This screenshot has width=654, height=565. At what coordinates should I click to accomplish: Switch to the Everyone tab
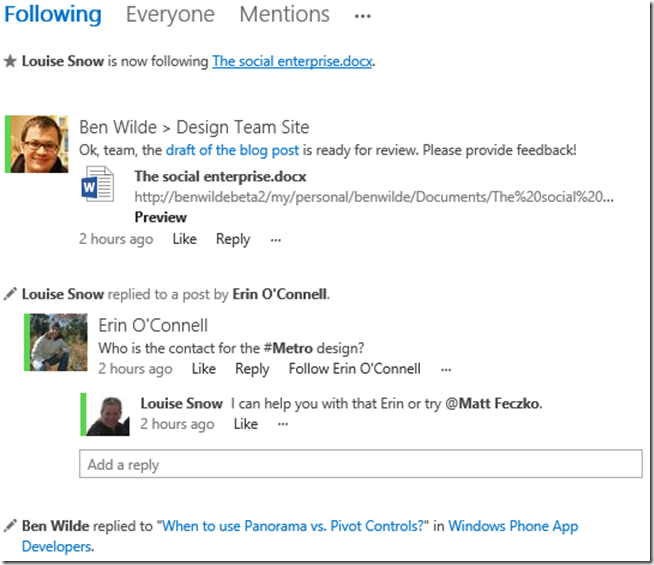tap(170, 15)
